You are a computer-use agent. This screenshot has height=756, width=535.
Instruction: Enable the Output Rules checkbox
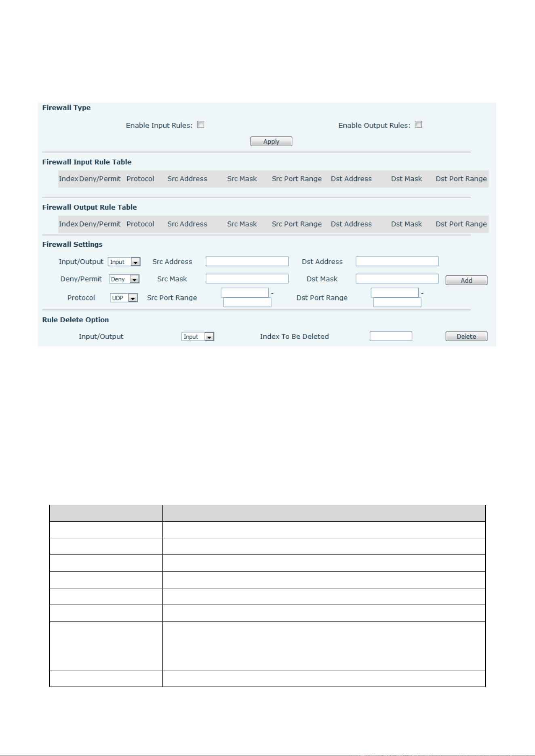[x=419, y=125]
